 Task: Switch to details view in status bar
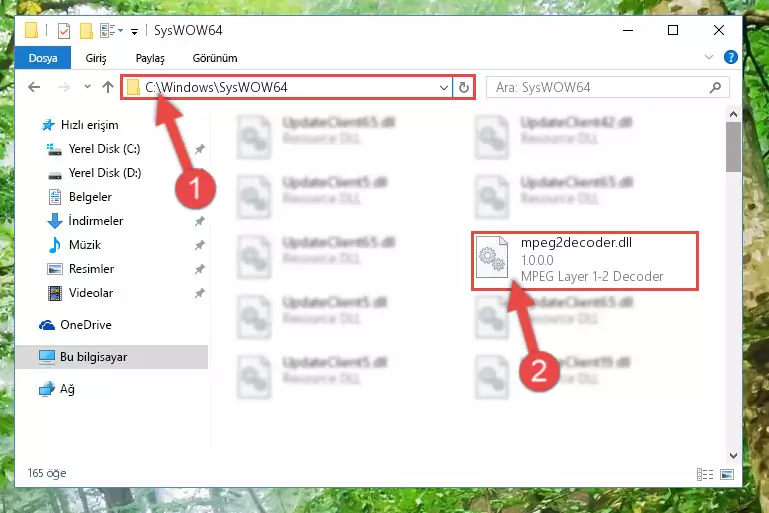705,474
